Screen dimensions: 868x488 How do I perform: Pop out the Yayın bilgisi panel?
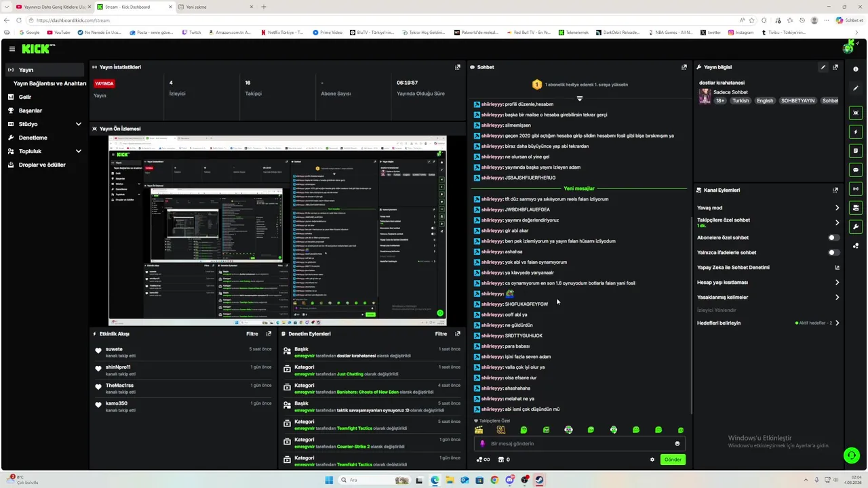coord(835,67)
